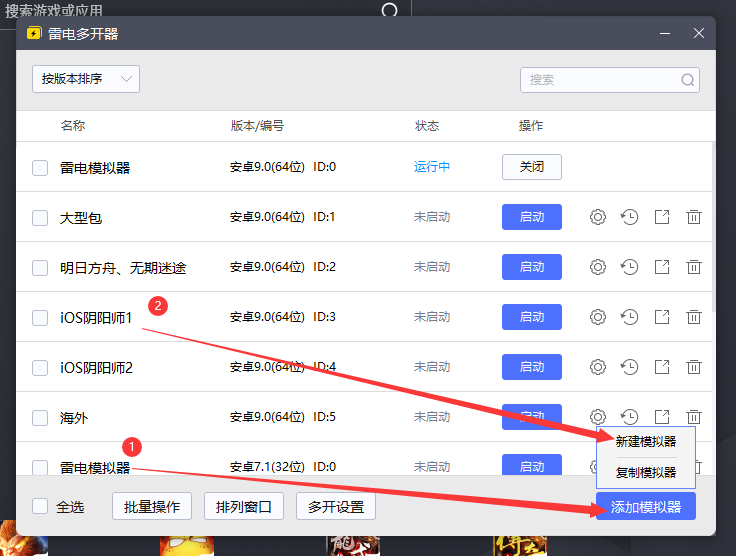Delete the iOS阴阳师1 emulator via trash icon

[x=693, y=317]
